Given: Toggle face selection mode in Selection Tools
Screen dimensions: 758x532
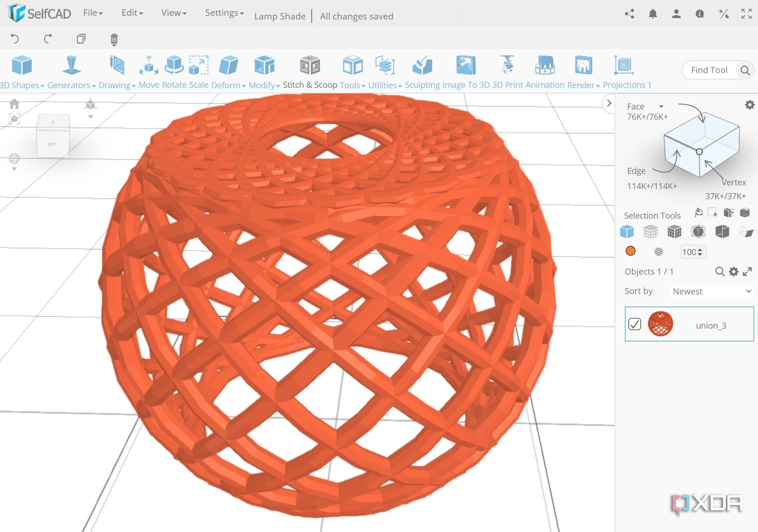Looking at the screenshot, I should click(x=627, y=231).
